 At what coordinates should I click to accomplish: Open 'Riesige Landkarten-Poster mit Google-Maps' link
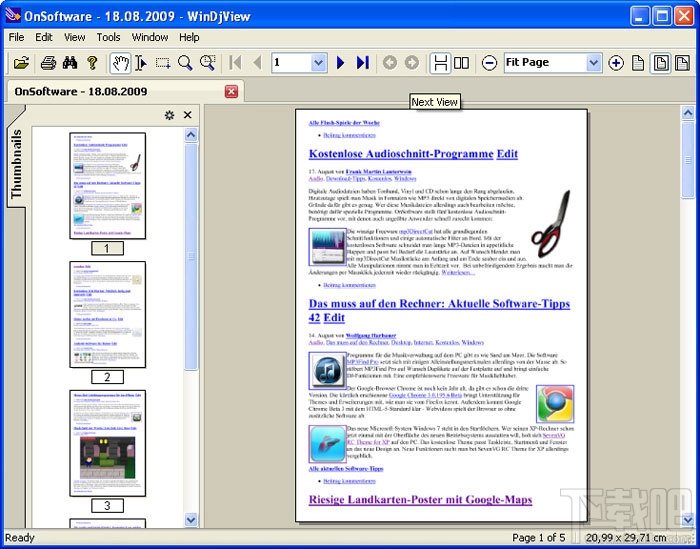point(421,499)
